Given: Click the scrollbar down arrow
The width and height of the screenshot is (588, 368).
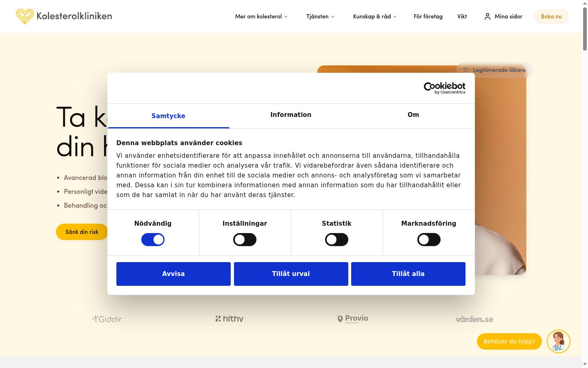Looking at the screenshot, I should [x=585, y=364].
